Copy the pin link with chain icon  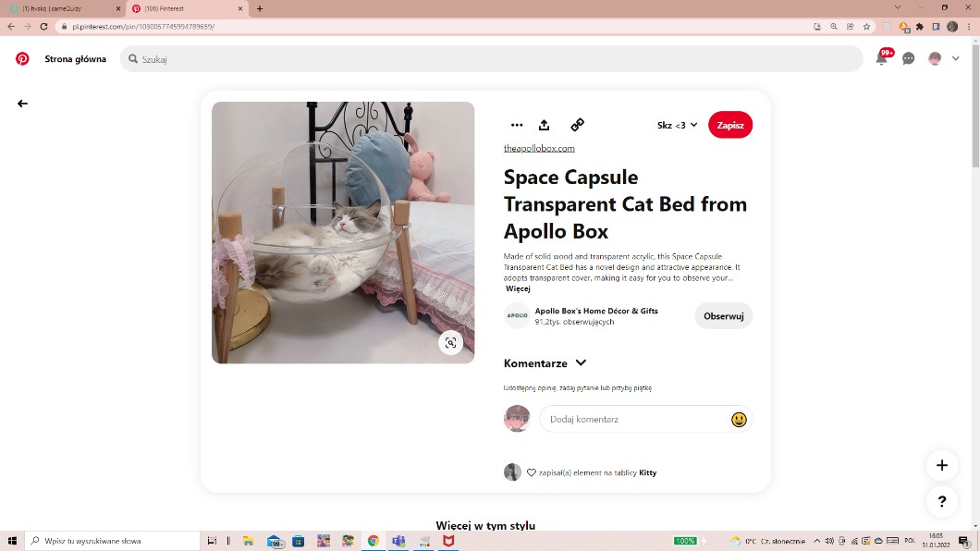[x=577, y=125]
